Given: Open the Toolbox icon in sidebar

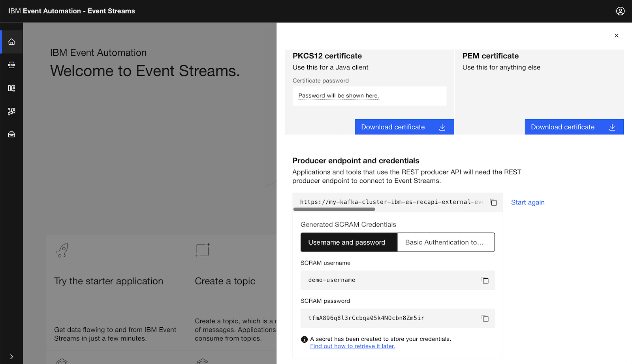Looking at the screenshot, I should click(11, 135).
